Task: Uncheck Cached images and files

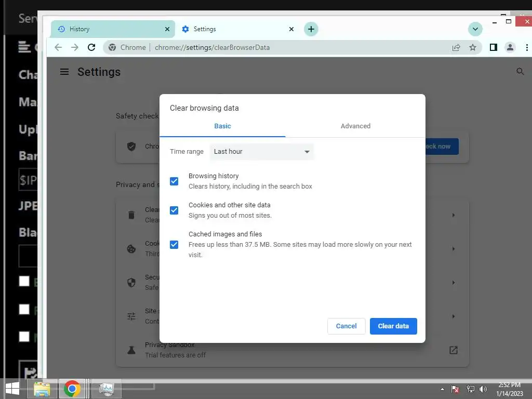Action: tap(174, 245)
